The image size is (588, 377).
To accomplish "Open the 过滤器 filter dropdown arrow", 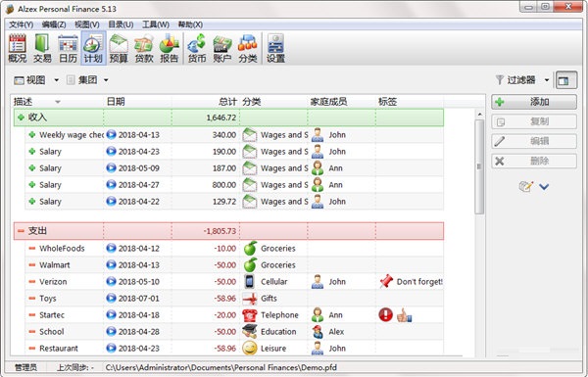I will tap(547, 80).
